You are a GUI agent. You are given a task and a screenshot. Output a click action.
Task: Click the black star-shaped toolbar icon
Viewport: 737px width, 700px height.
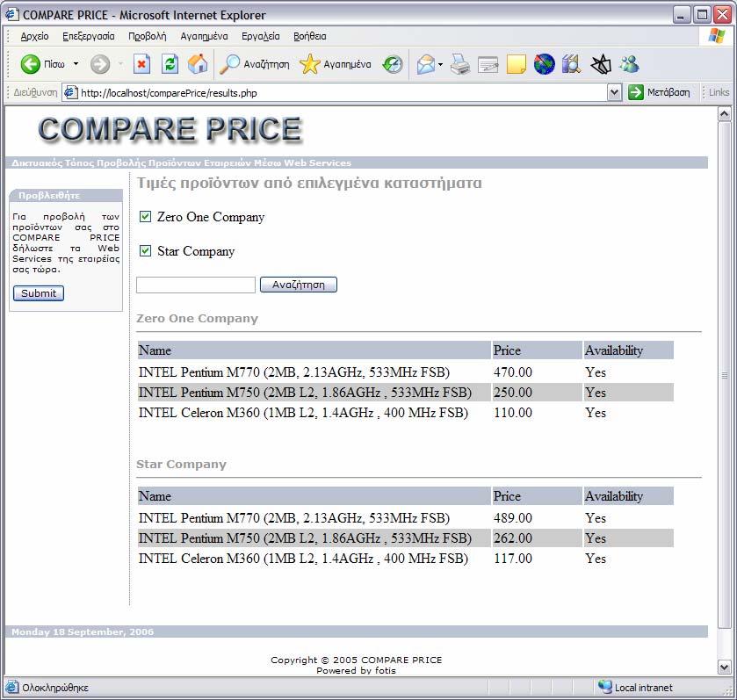pyautogui.click(x=601, y=64)
